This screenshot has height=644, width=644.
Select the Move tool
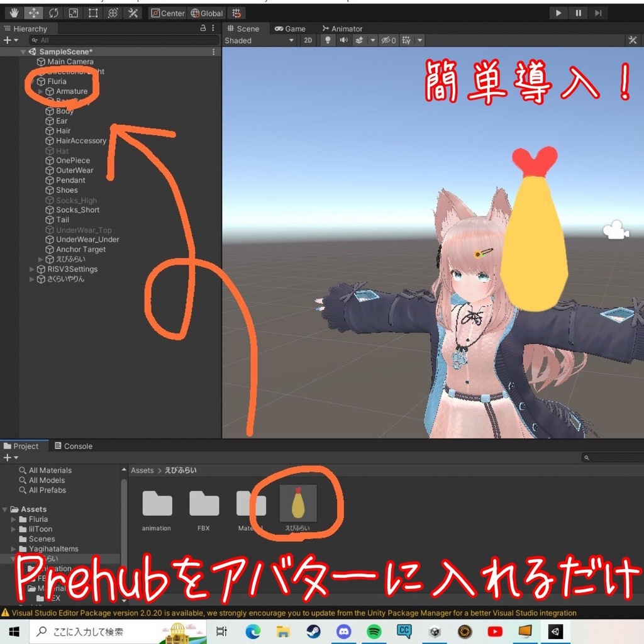tap(34, 13)
